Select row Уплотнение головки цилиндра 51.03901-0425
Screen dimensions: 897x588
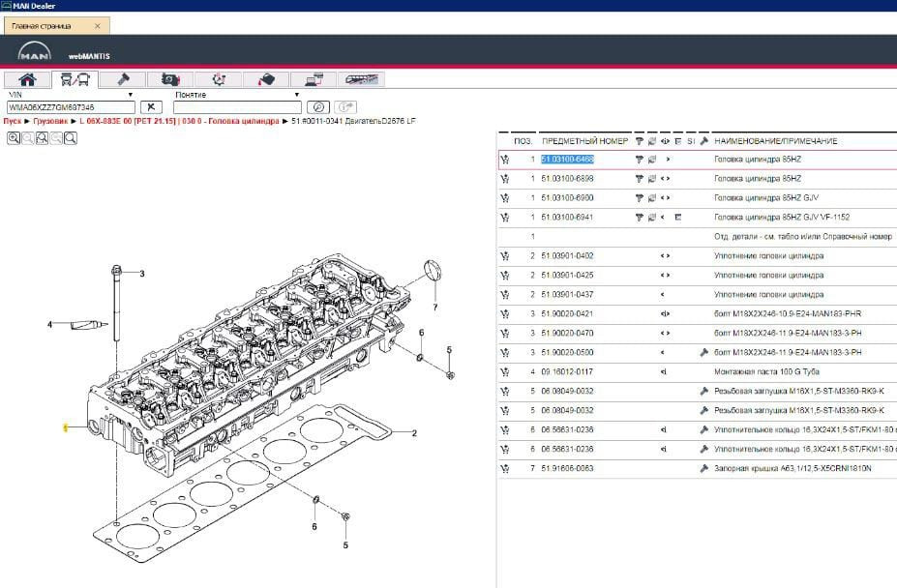click(x=768, y=276)
